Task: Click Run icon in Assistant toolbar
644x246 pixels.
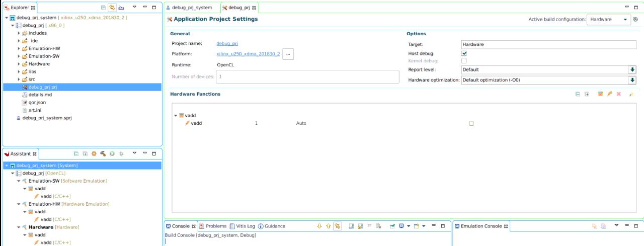Action: tap(112, 153)
